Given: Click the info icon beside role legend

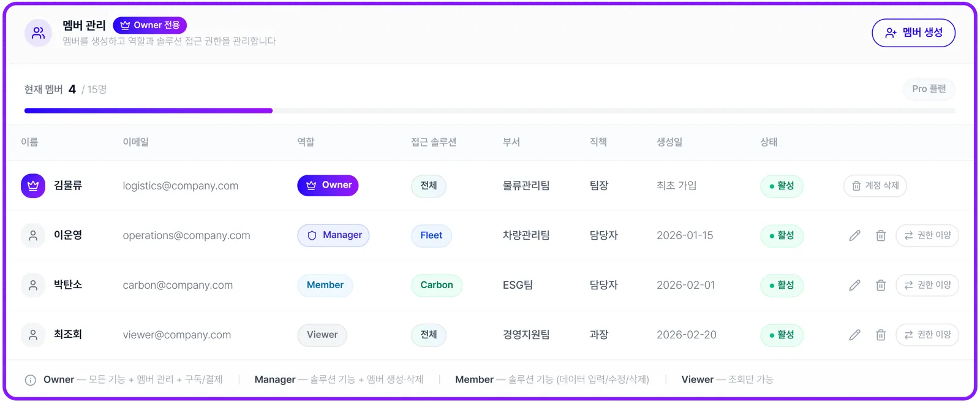Looking at the screenshot, I should 30,380.
